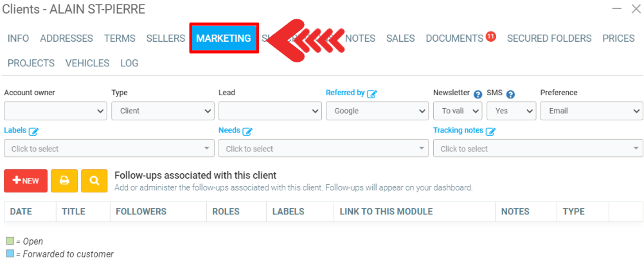Screen dimensions: 644x260
Task: Open the Preference dropdown set to Email
Action: 591,111
